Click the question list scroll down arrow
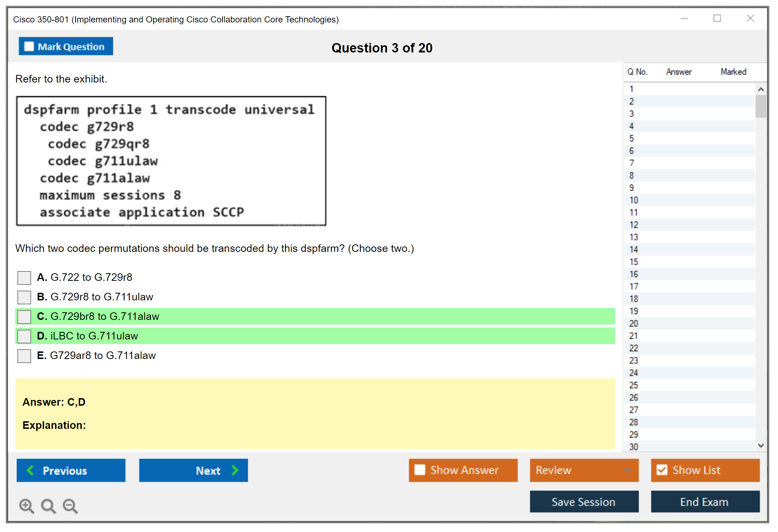 click(x=761, y=446)
